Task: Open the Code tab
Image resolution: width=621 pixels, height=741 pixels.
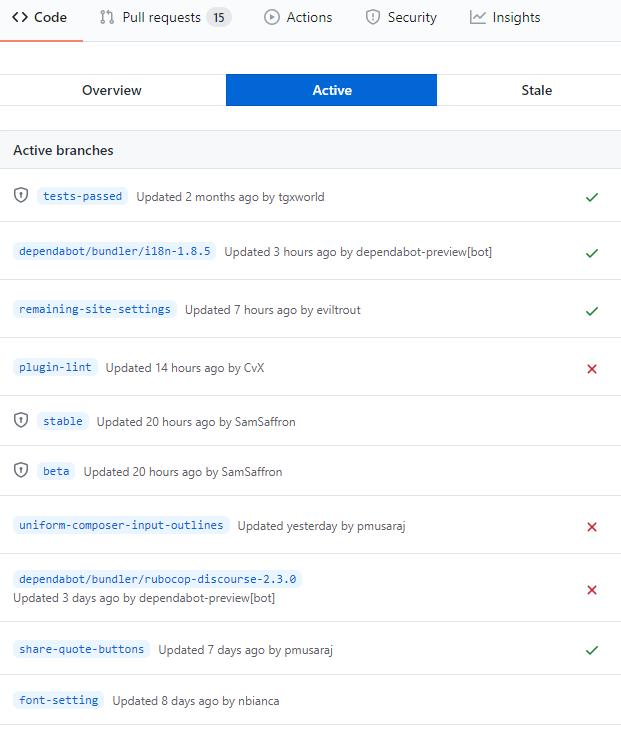Action: (x=40, y=17)
